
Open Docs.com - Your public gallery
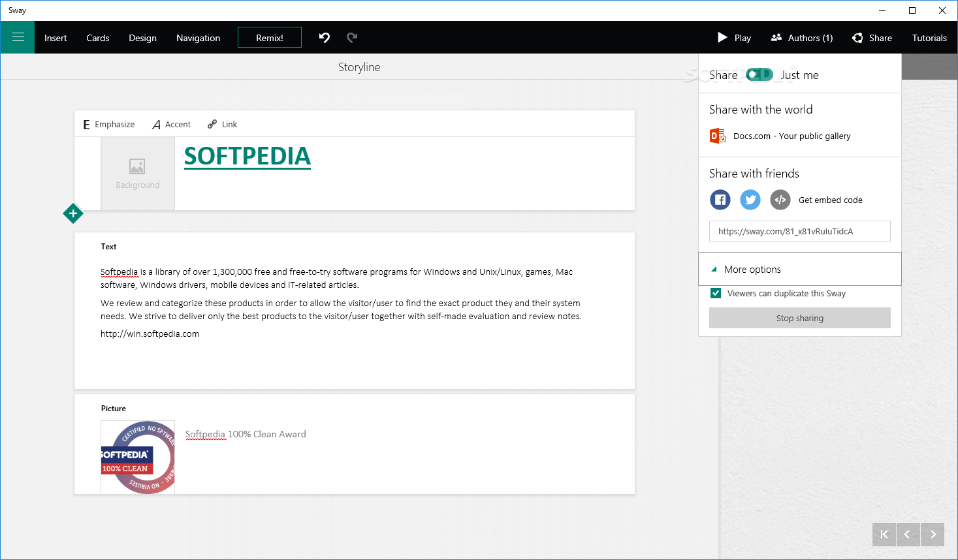pos(791,136)
